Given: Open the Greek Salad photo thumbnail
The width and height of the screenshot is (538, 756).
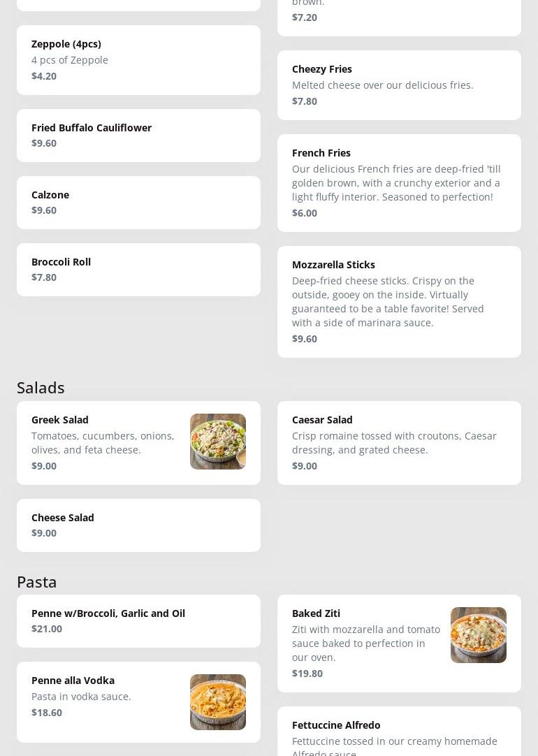Looking at the screenshot, I should (217, 442).
